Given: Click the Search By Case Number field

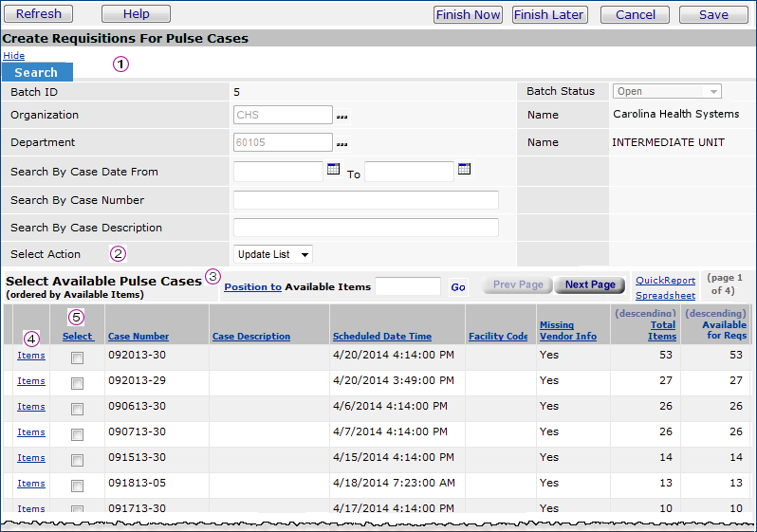Looking at the screenshot, I should point(365,200).
